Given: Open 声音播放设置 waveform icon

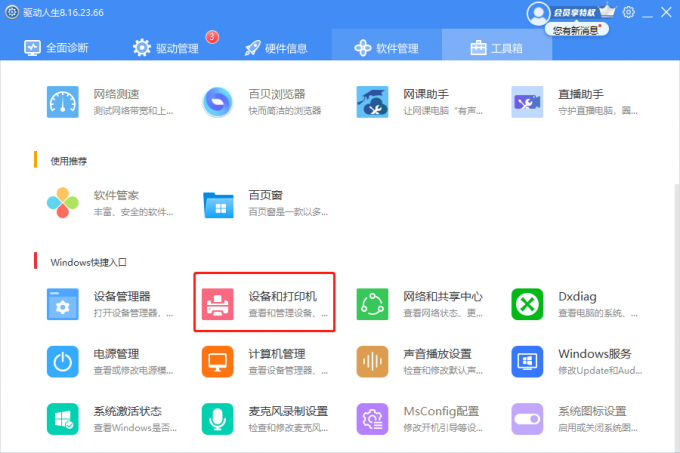Looking at the screenshot, I should [372, 362].
